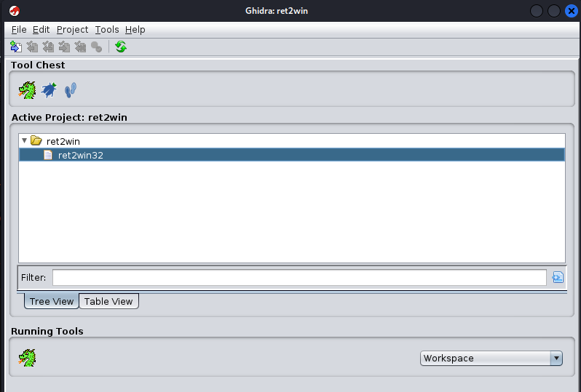Screen dimensions: 581x392
Task: Click the green Refresh toolbar icon
Action: (121, 47)
